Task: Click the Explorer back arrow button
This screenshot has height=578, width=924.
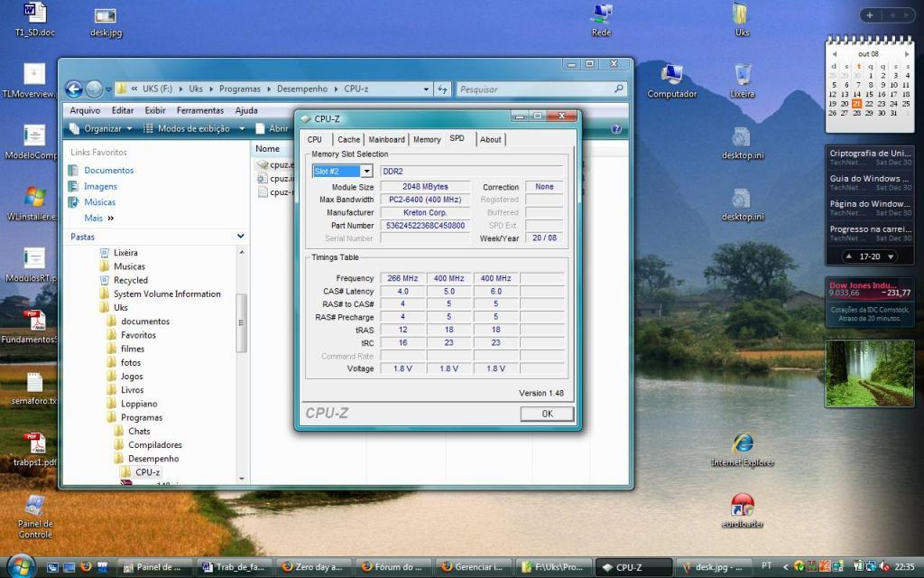Action: coord(74,89)
